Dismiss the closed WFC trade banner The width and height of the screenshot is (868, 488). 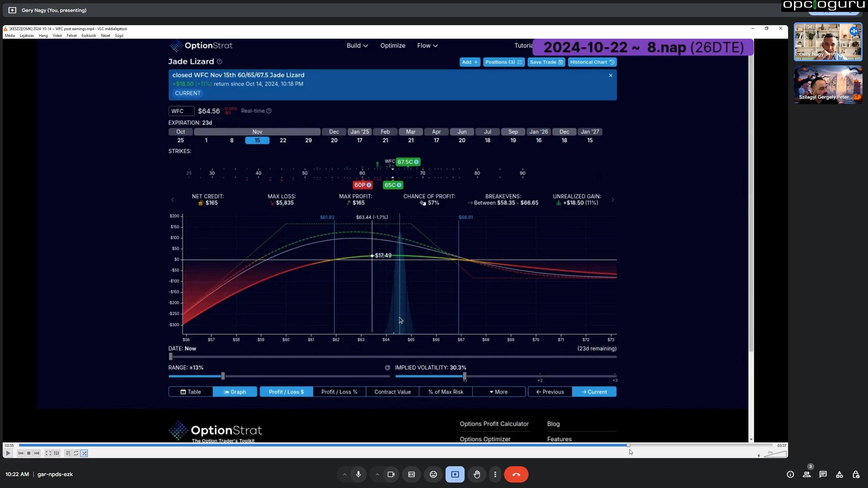[611, 75]
